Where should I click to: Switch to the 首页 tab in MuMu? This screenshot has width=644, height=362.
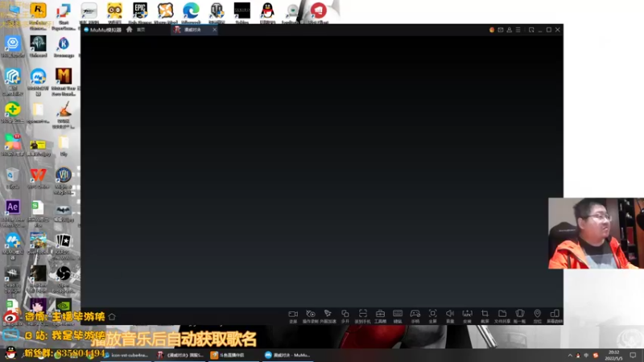coord(141,30)
